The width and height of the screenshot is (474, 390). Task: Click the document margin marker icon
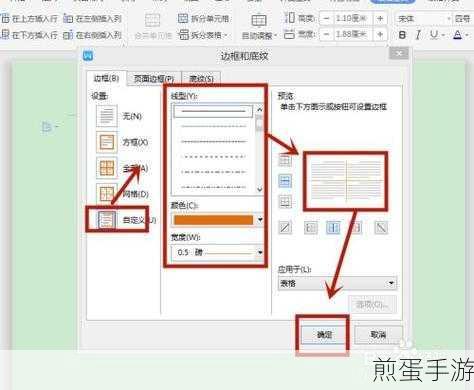tap(47, 127)
